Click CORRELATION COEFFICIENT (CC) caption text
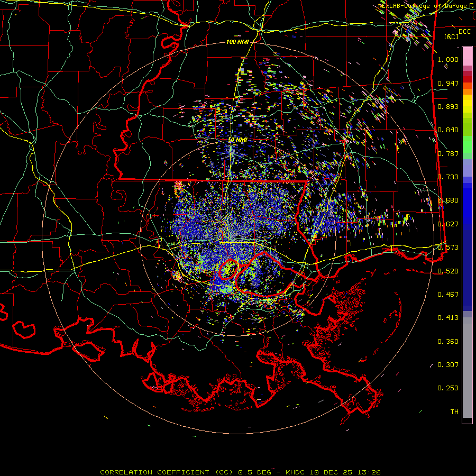476x476 pixels. (x=167, y=472)
